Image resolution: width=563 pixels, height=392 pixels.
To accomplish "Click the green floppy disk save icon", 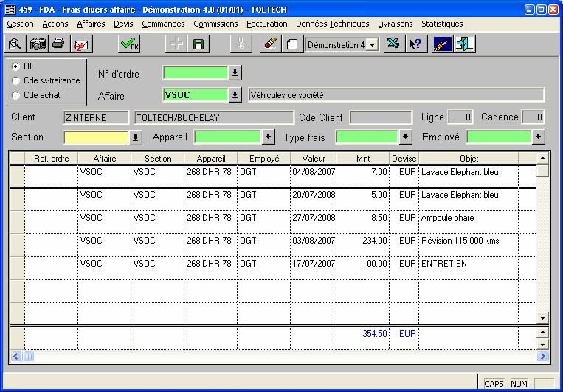I will tap(198, 44).
